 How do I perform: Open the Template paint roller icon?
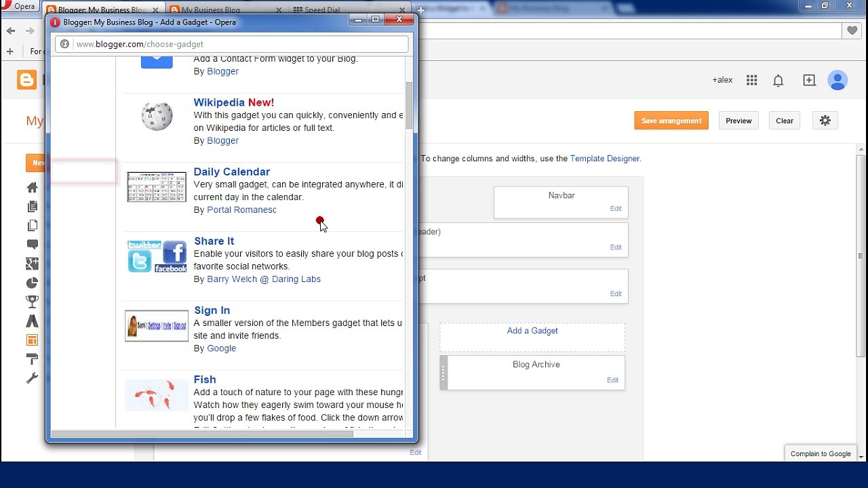[32, 359]
